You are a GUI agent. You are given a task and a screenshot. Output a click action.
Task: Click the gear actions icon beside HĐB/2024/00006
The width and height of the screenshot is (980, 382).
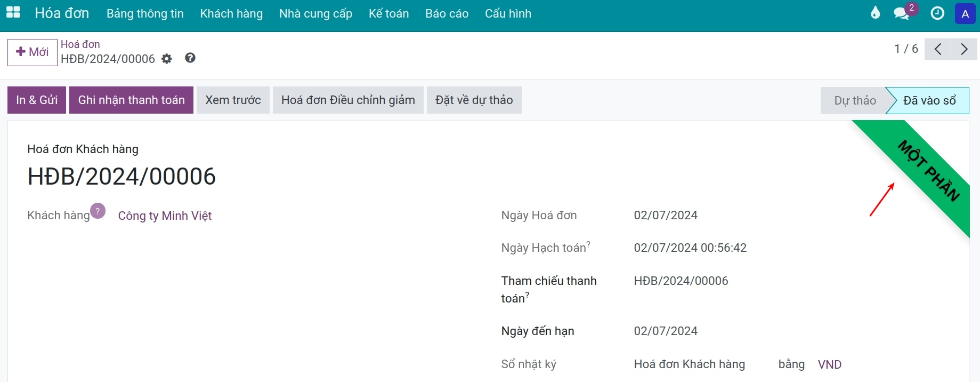point(167,59)
